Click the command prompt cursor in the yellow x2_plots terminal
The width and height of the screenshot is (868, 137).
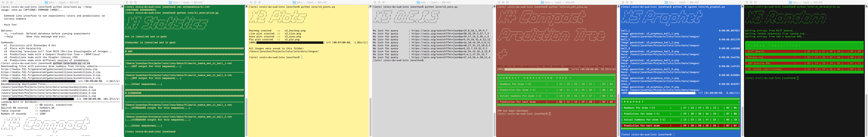302,57
